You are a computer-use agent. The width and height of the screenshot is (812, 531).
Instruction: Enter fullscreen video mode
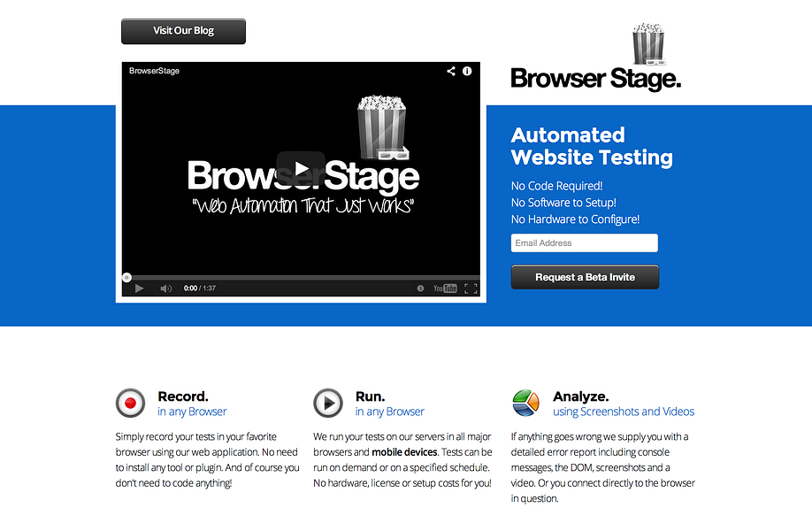coord(471,289)
